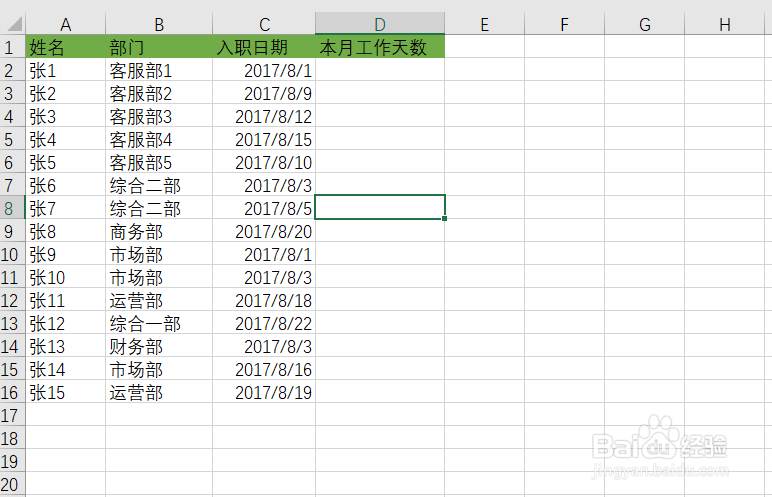The width and height of the screenshot is (772, 497).
Task: Click date cell 2017/8/5
Action: (x=264, y=208)
